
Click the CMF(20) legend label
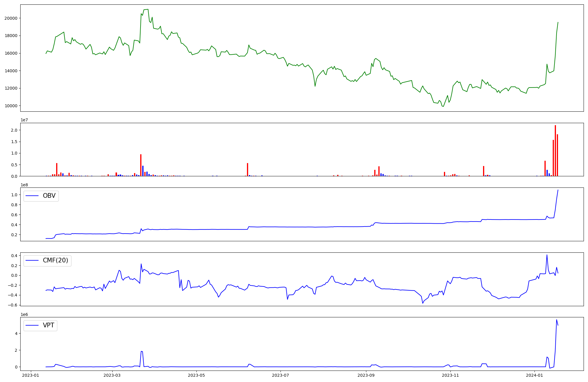click(55, 261)
